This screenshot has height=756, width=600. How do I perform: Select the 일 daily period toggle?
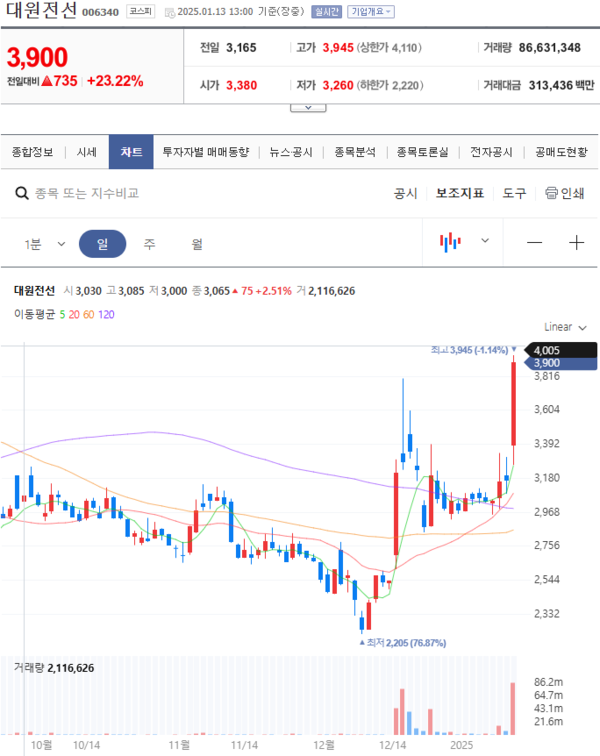point(102,243)
